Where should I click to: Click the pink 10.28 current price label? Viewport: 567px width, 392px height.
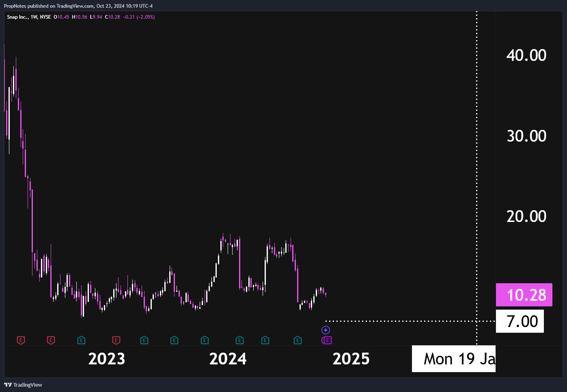pos(524,295)
